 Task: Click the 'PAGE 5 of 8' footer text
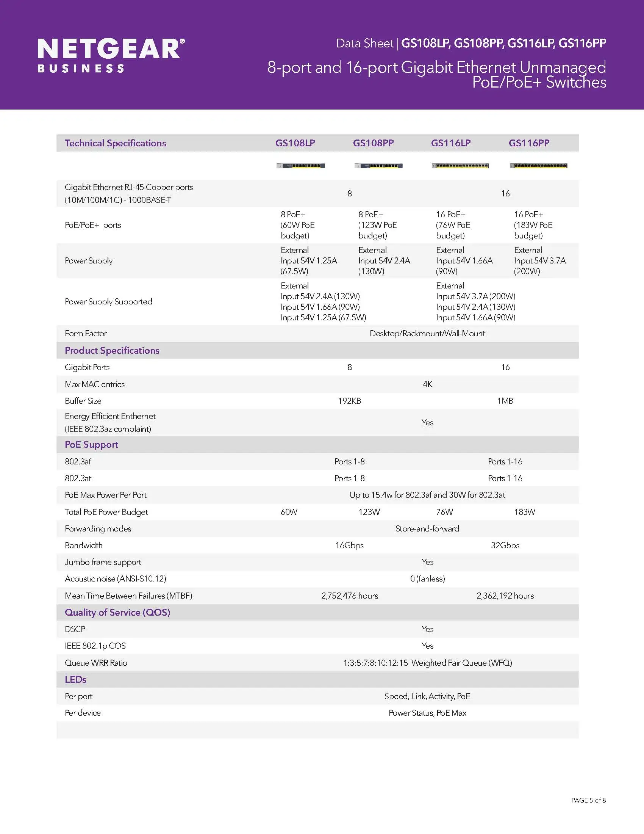click(x=588, y=800)
